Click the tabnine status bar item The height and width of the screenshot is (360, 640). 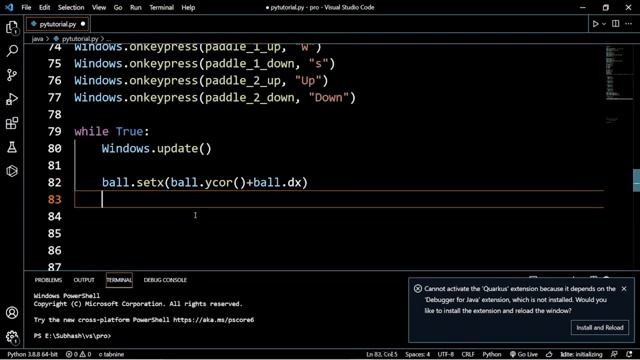pyautogui.click(x=111, y=354)
